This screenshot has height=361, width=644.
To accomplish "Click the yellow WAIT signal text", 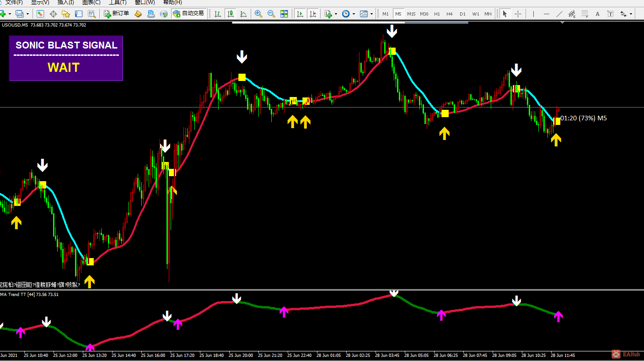I will (x=64, y=68).
